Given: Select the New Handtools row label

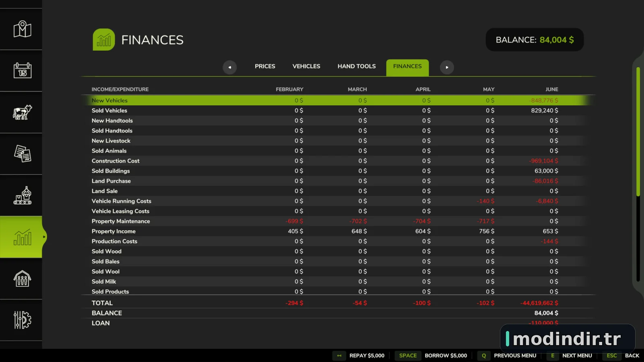Looking at the screenshot, I should pos(112,121).
